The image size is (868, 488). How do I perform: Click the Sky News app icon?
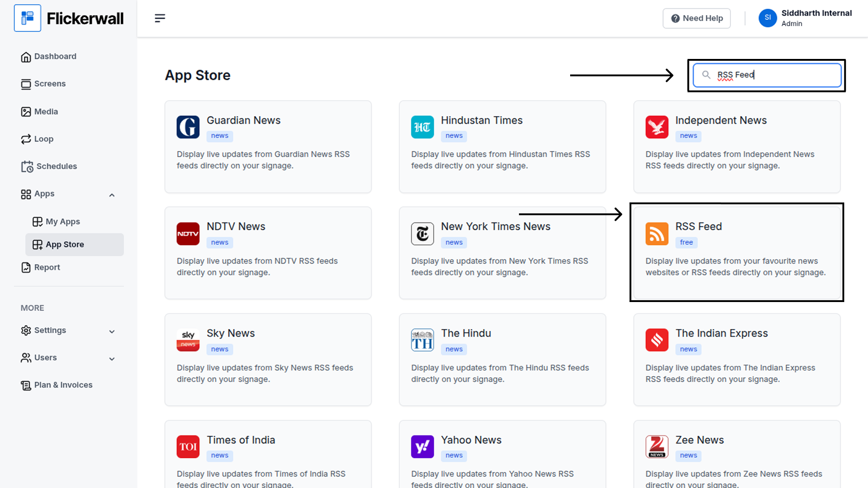click(x=188, y=340)
